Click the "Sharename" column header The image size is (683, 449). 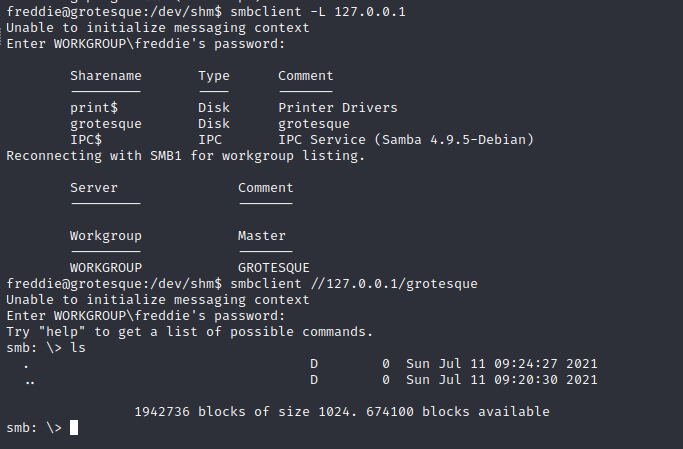click(x=106, y=76)
